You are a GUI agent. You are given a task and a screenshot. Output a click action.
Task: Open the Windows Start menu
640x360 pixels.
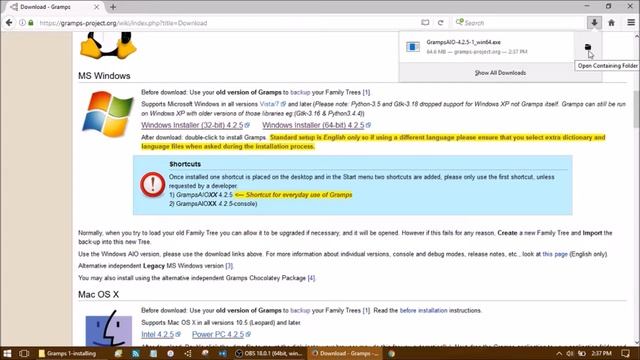tap(7, 353)
